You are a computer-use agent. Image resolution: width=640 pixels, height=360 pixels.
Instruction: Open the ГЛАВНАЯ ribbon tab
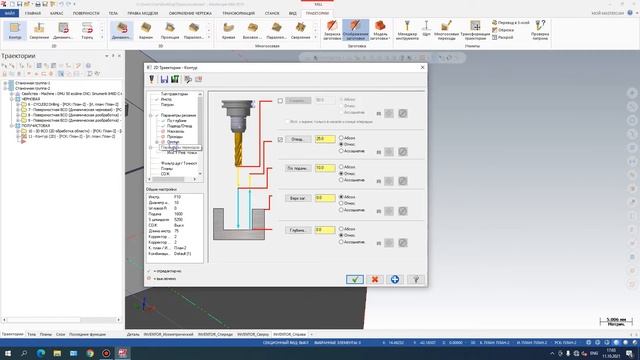33,13
